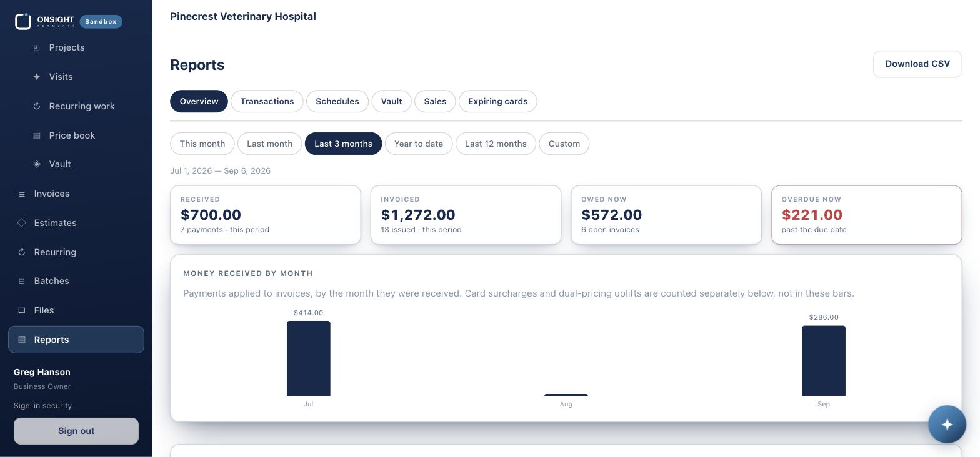Click the Download CSV button
This screenshot has height=457, width=980.
tap(917, 64)
